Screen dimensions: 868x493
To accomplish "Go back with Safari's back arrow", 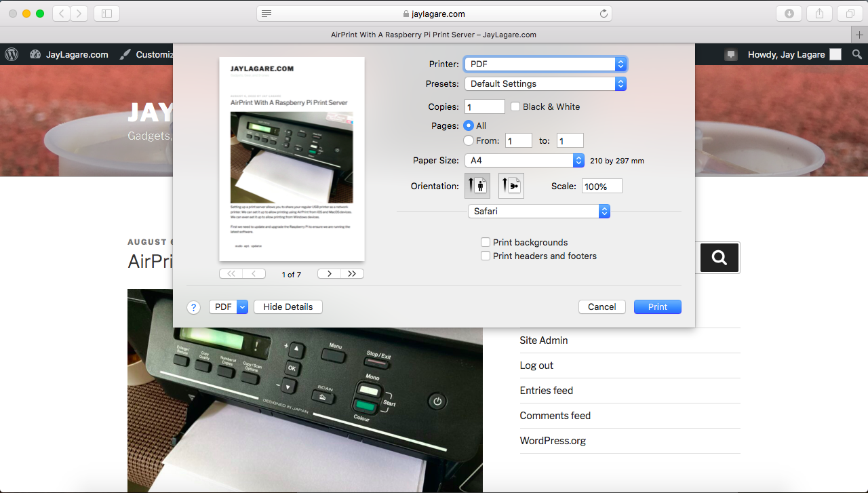I will (62, 14).
